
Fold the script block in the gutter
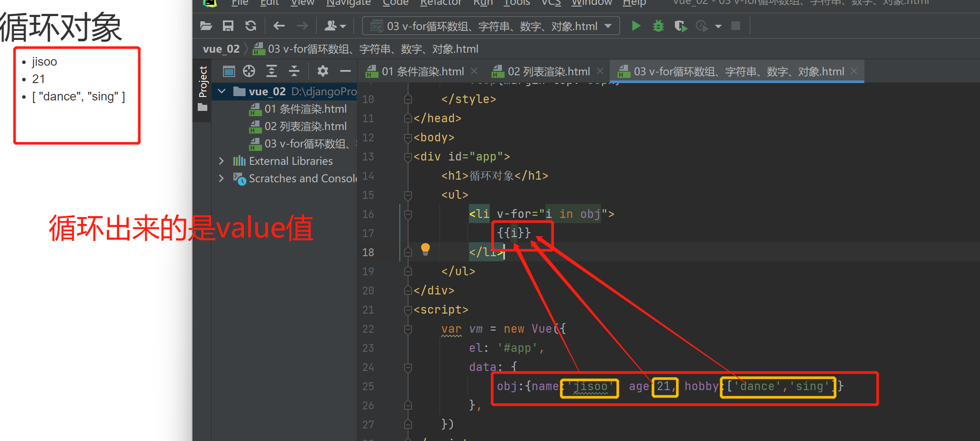(x=408, y=310)
